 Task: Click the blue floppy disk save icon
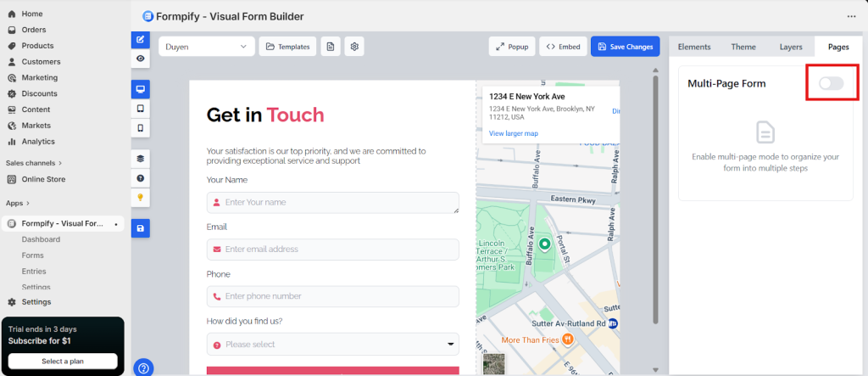coord(140,227)
